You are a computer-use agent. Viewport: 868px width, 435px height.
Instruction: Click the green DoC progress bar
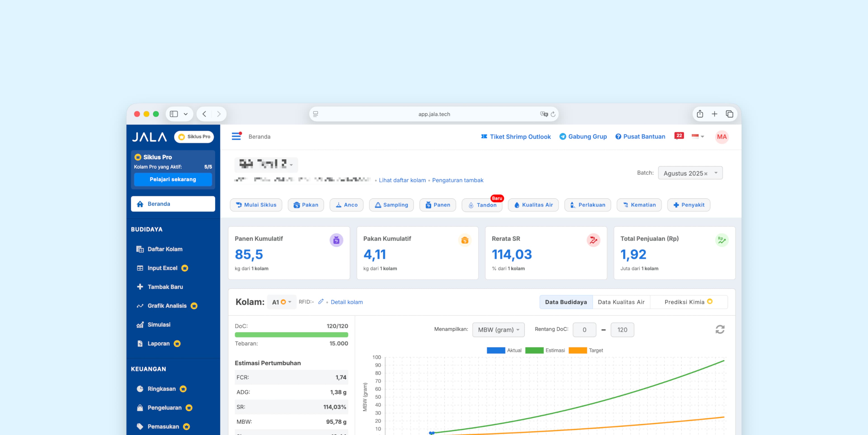coord(292,335)
